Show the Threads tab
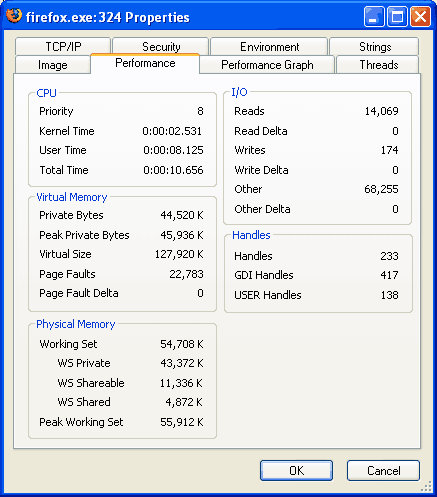437x497 pixels. [379, 65]
